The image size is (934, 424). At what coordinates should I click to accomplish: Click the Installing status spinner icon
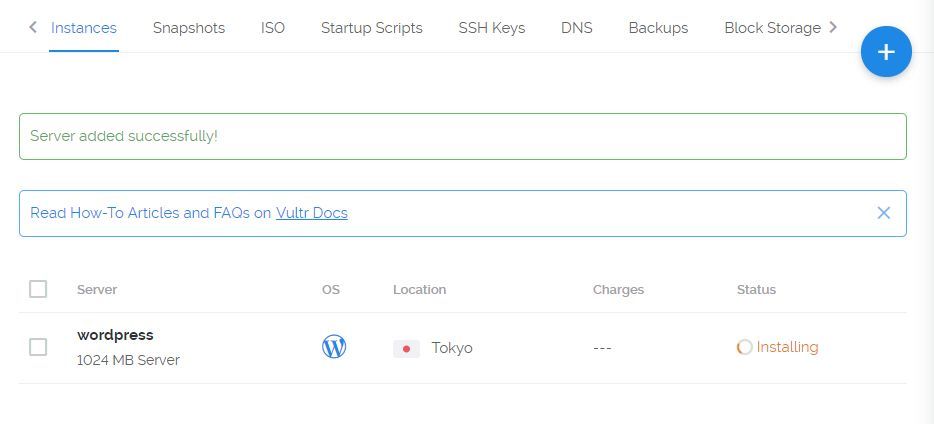point(744,347)
